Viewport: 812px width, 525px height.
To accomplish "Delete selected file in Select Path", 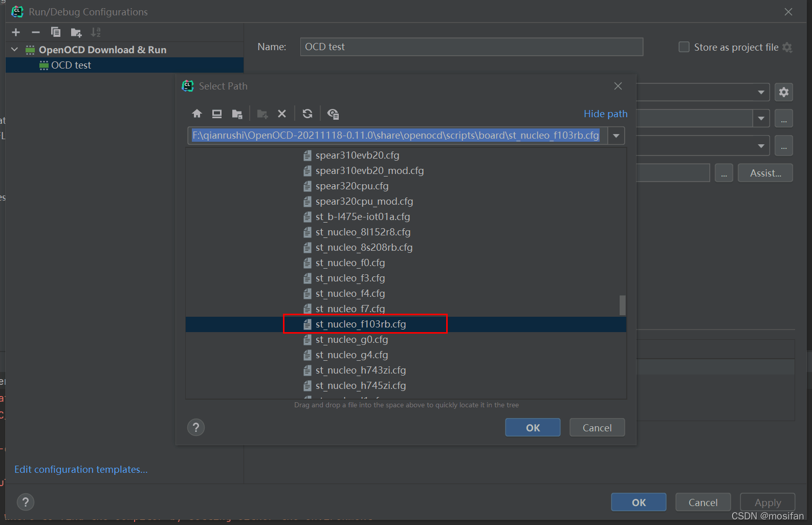I will click(282, 114).
